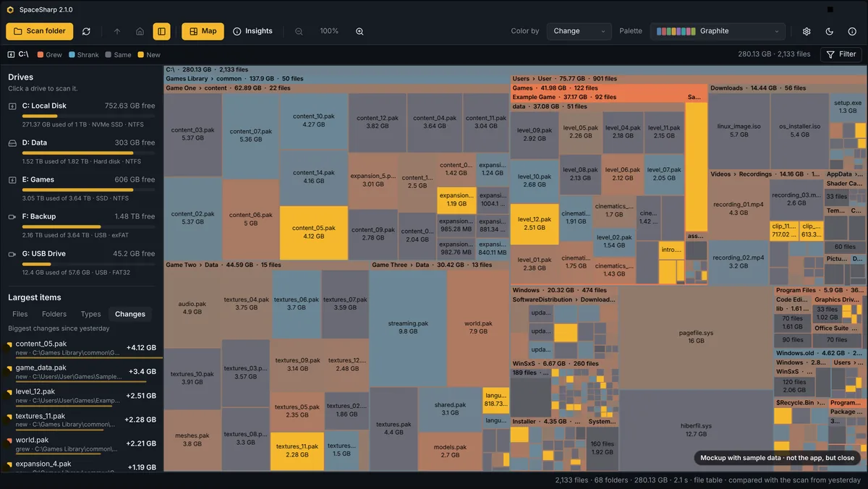This screenshot has height=489, width=868.
Task: Click the rescan refresh icon
Action: tap(87, 31)
